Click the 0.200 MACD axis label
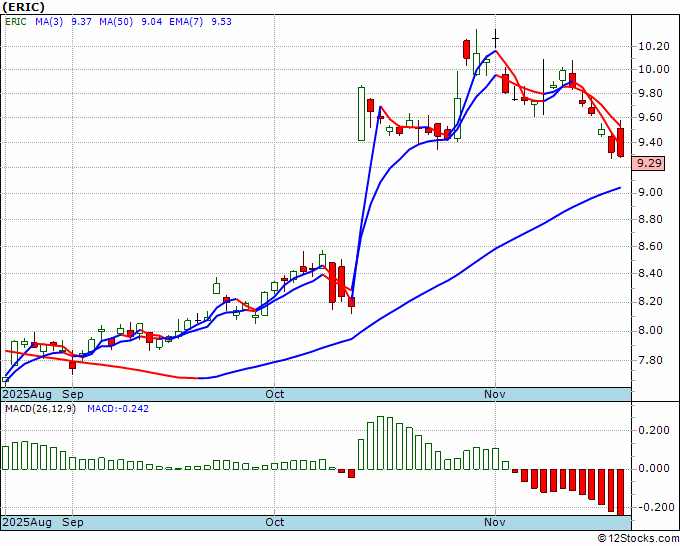The height and width of the screenshot is (546, 680). 654,430
